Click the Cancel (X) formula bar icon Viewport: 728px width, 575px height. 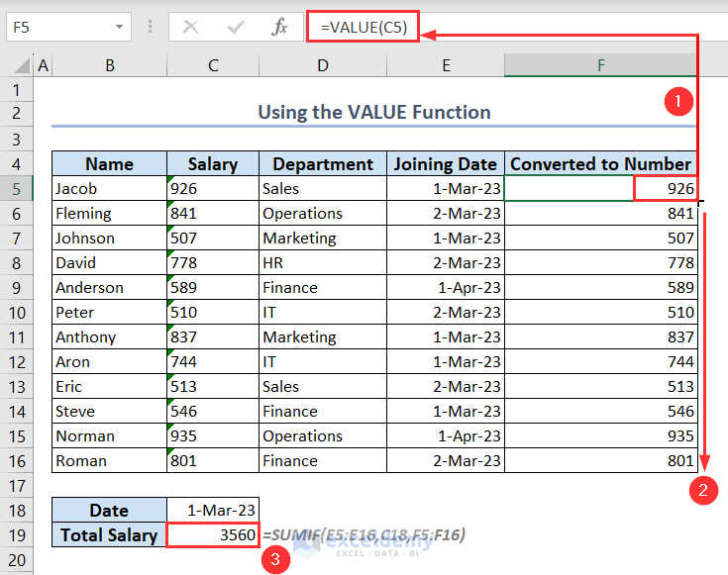[190, 27]
